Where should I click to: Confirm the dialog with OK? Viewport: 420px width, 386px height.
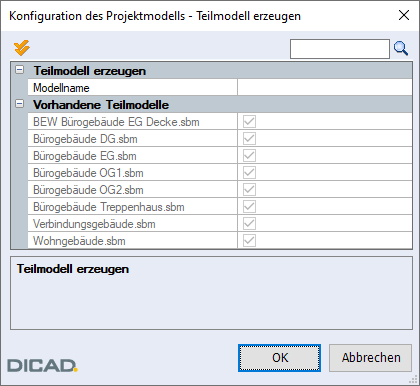pos(279,358)
